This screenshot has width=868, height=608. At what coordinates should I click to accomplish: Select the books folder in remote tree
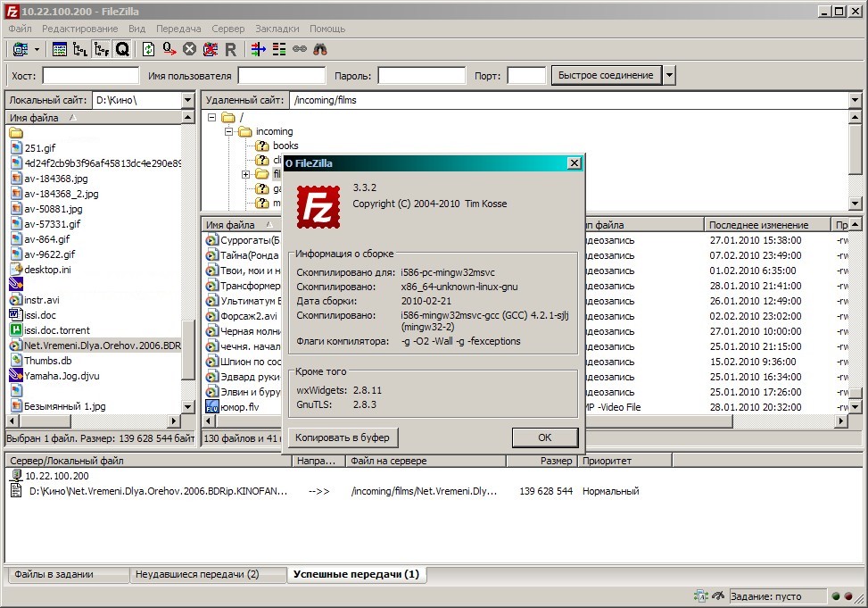(x=285, y=146)
